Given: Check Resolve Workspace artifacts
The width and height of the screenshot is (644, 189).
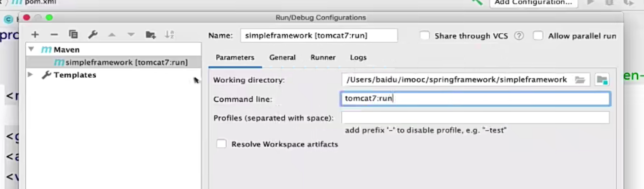Looking at the screenshot, I should pyautogui.click(x=221, y=144).
